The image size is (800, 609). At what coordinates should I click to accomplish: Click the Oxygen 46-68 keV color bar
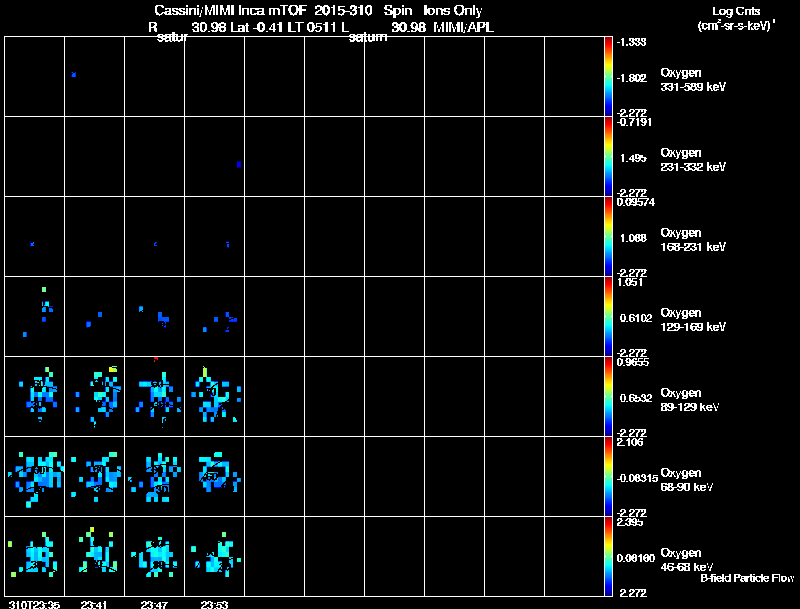[x=608, y=556]
